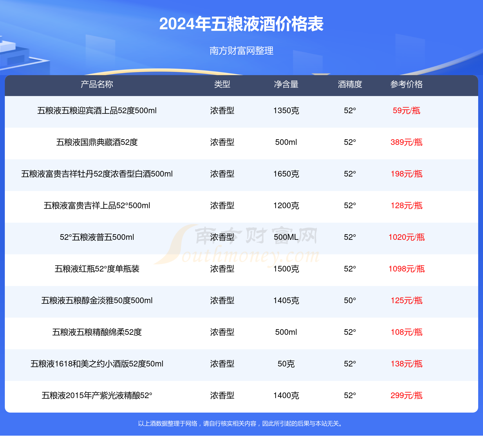Screen dimensions: 483x448
Task: Click 浓香型 in 迎宾酒上品 row
Action: pos(222,111)
